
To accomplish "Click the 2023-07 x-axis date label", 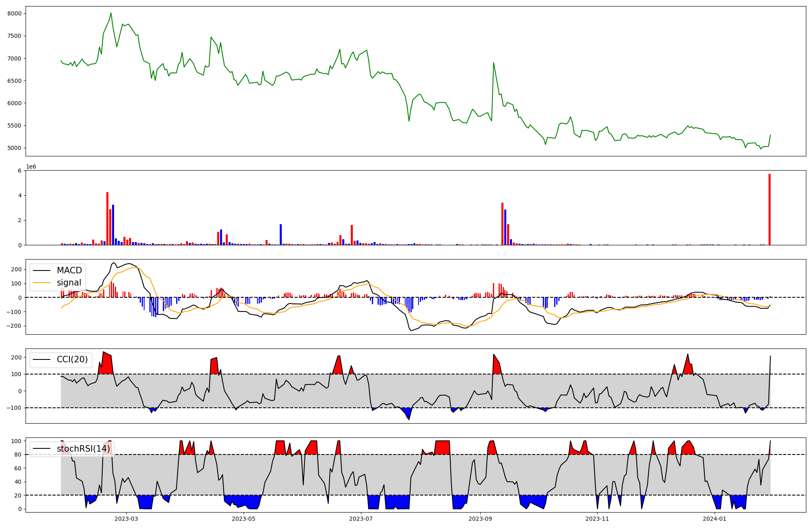I will [361, 519].
